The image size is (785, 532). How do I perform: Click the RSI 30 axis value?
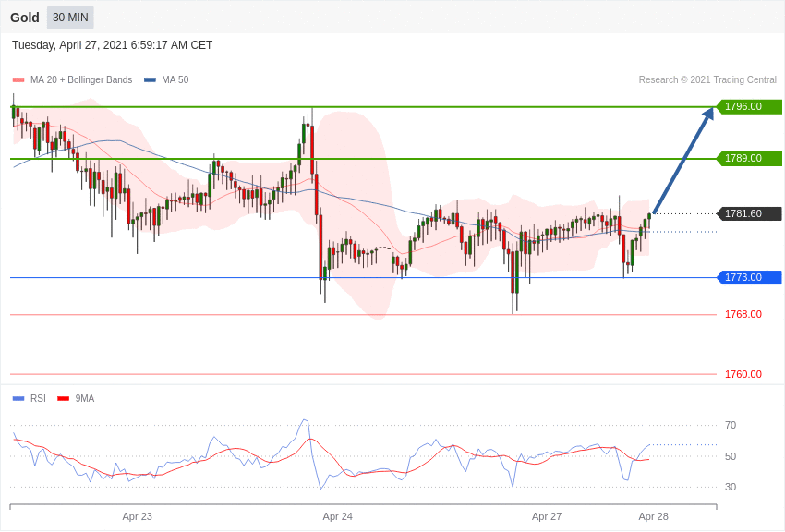click(731, 487)
